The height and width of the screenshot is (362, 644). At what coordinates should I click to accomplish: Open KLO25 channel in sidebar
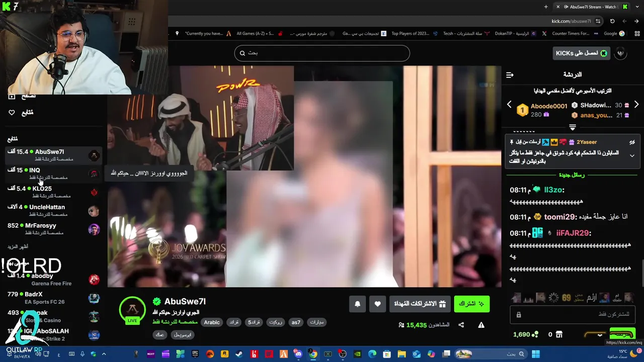[54, 192]
